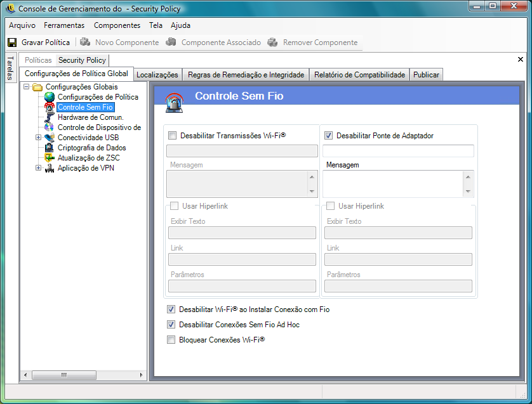Switch to the Políticas tab
Image resolution: width=532 pixels, height=404 pixels.
click(38, 60)
